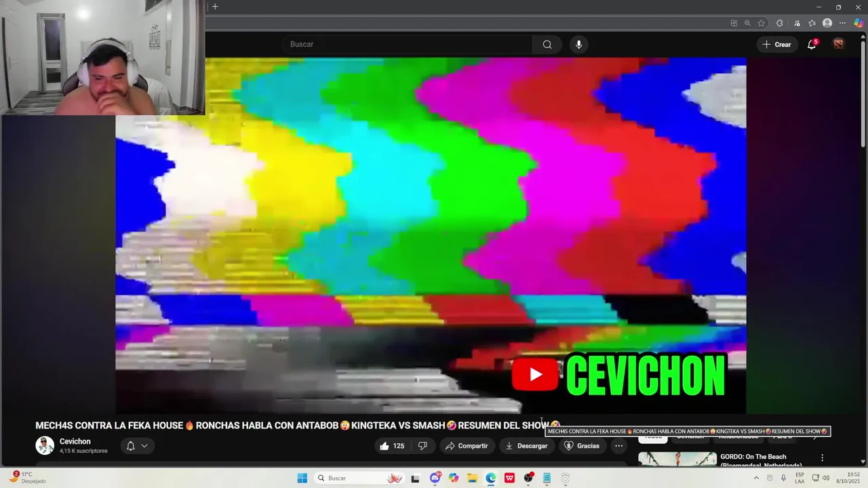Click the taskbar microphone tray icon
The width and height of the screenshot is (868, 488).
[783, 478]
